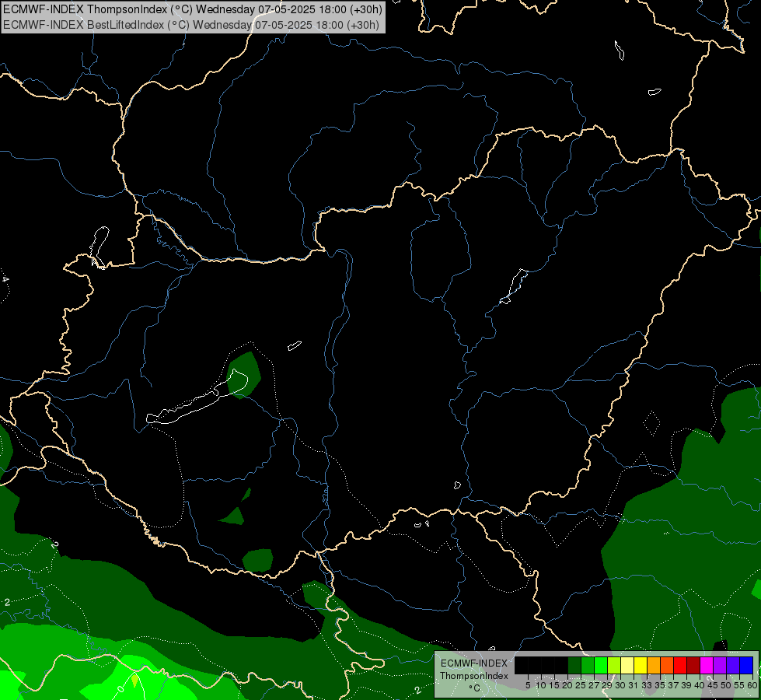Click the dark green patch over the long lake's east end
Image resolution: width=761 pixels, height=700 pixels.
(x=243, y=375)
